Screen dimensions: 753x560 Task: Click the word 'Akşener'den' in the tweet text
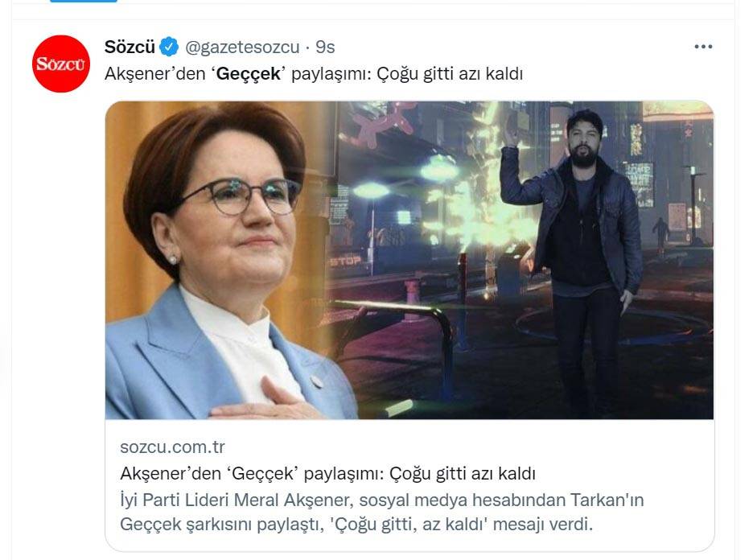[x=154, y=74]
